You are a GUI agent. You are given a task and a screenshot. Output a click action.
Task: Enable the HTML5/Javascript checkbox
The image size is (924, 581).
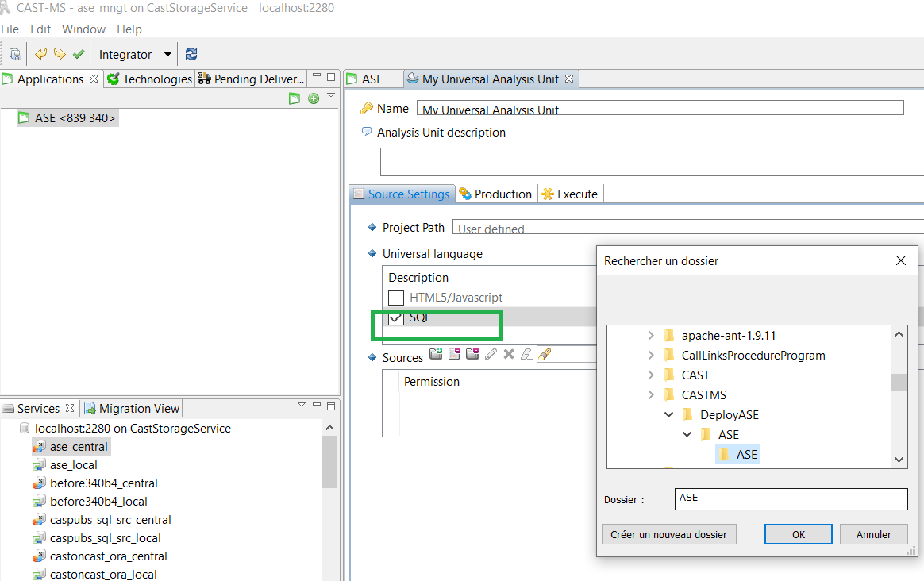click(396, 298)
